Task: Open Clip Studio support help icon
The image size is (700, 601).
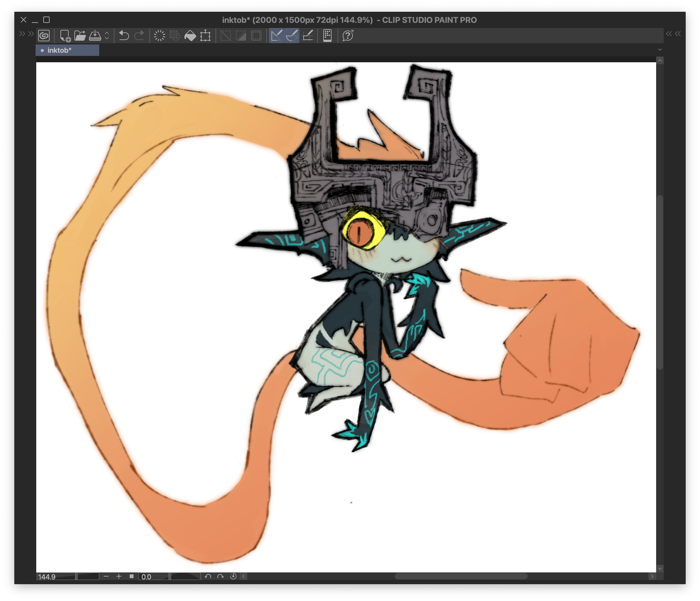Action: [348, 36]
